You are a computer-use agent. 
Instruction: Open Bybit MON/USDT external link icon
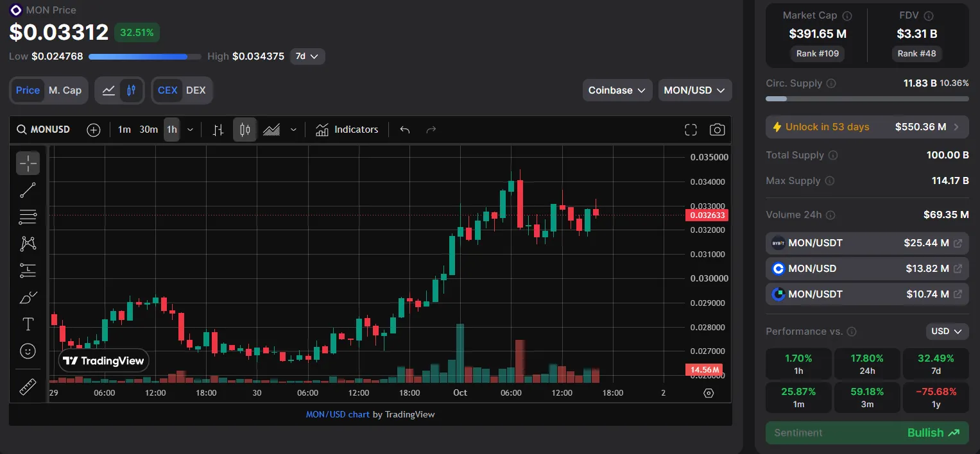click(958, 243)
